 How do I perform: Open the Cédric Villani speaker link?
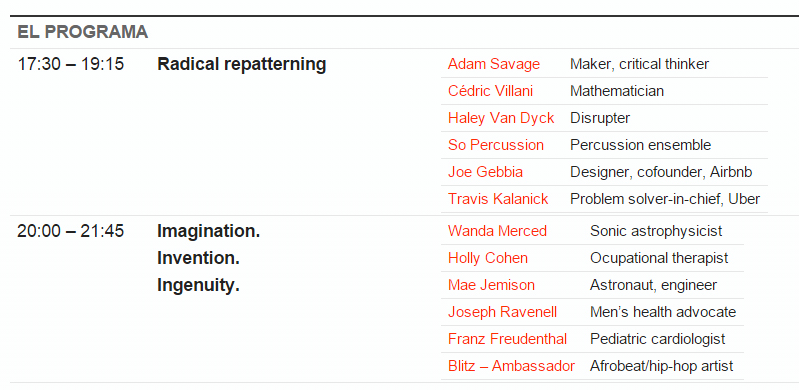(490, 91)
